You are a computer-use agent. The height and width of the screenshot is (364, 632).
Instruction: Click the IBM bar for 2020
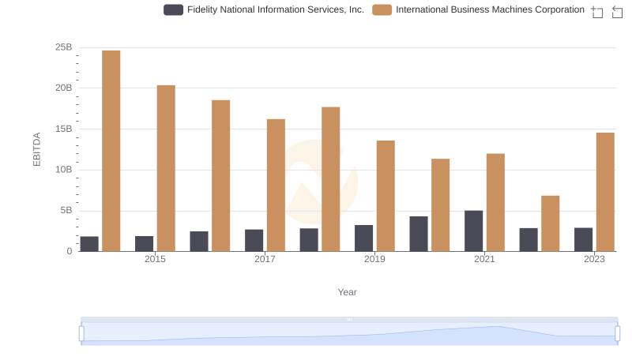(441, 205)
